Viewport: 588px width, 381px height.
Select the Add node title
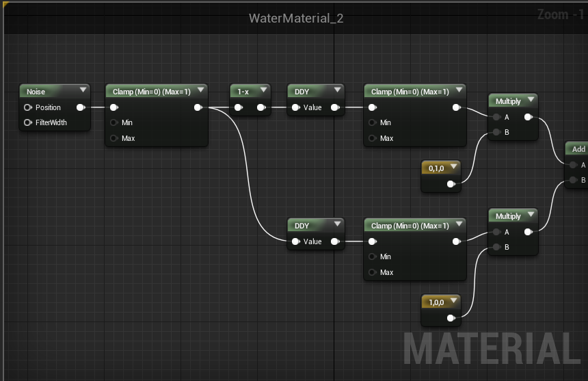pos(578,149)
